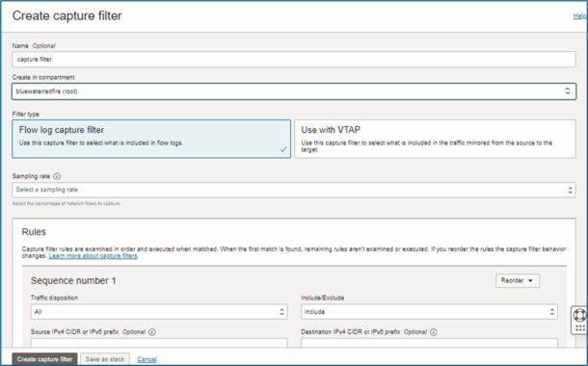Viewport: 588px width, 366px height.
Task: Open the Traffic disposition dropdown
Action: [159, 312]
